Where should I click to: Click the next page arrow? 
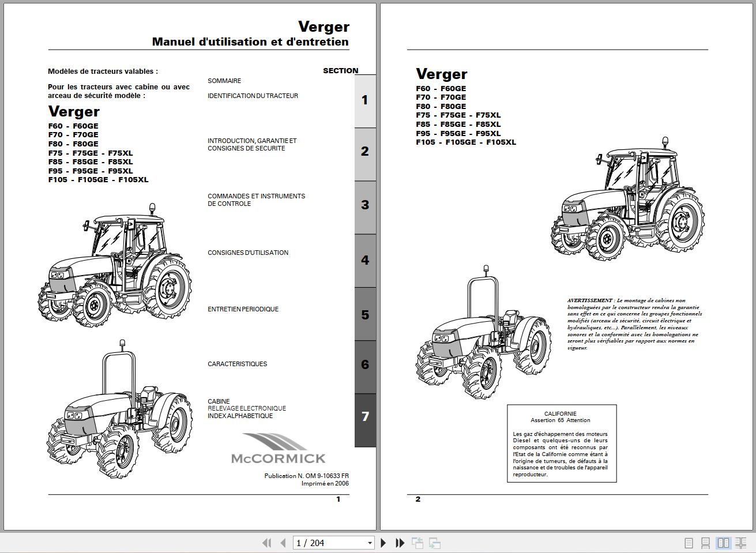(383, 543)
